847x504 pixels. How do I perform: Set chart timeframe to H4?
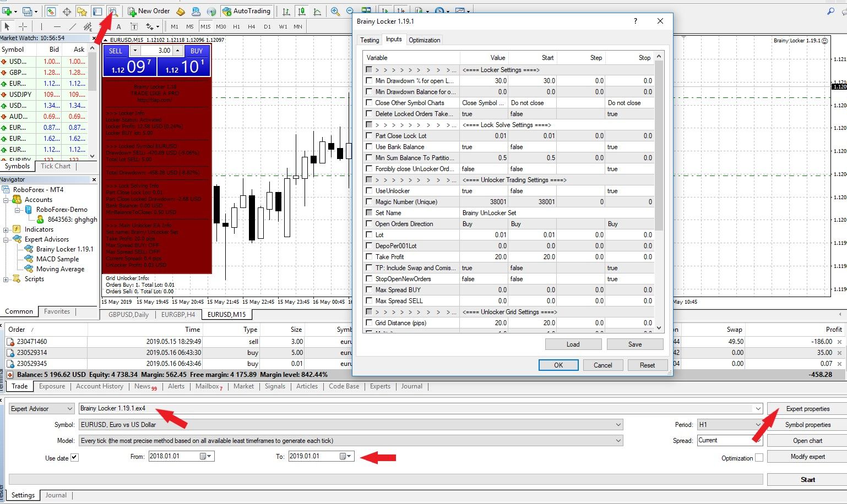pos(252,26)
